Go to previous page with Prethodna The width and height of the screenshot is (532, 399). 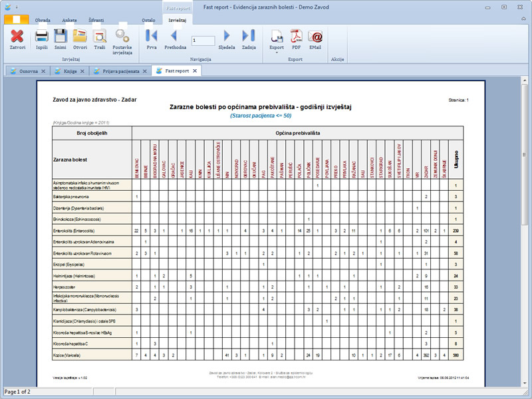pyautogui.click(x=175, y=39)
